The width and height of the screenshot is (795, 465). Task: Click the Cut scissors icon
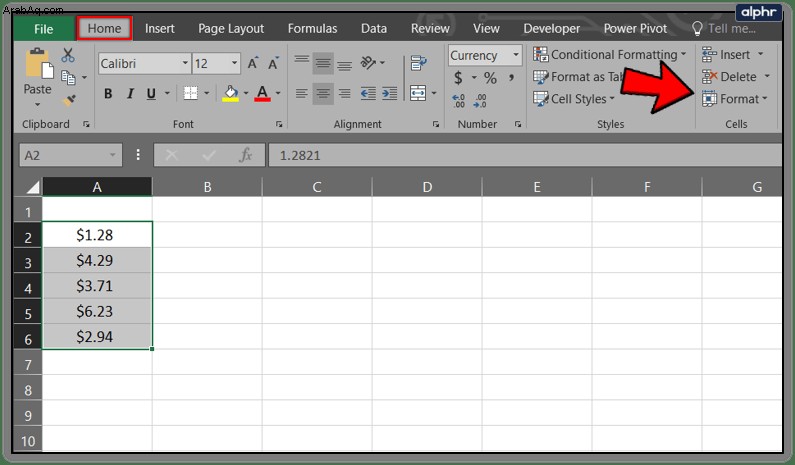(67, 55)
